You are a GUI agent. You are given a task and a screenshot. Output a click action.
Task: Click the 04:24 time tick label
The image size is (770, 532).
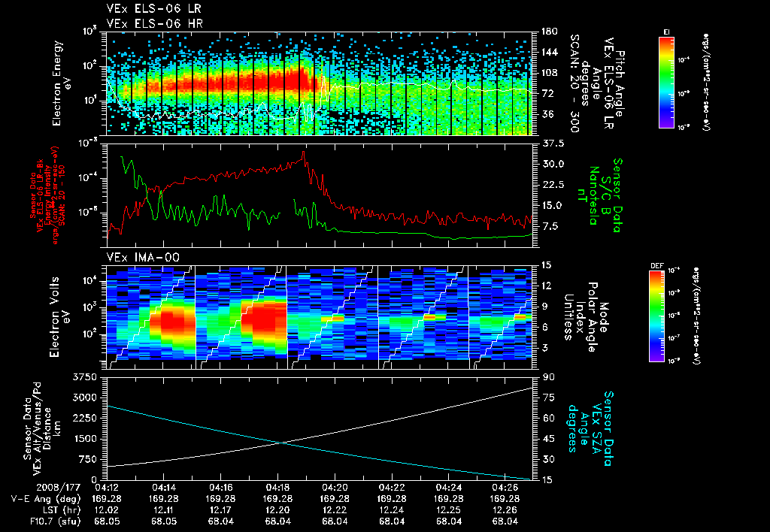(x=449, y=488)
